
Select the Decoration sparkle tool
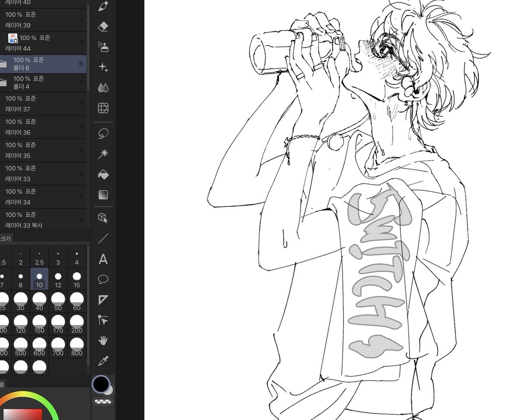pyautogui.click(x=103, y=67)
